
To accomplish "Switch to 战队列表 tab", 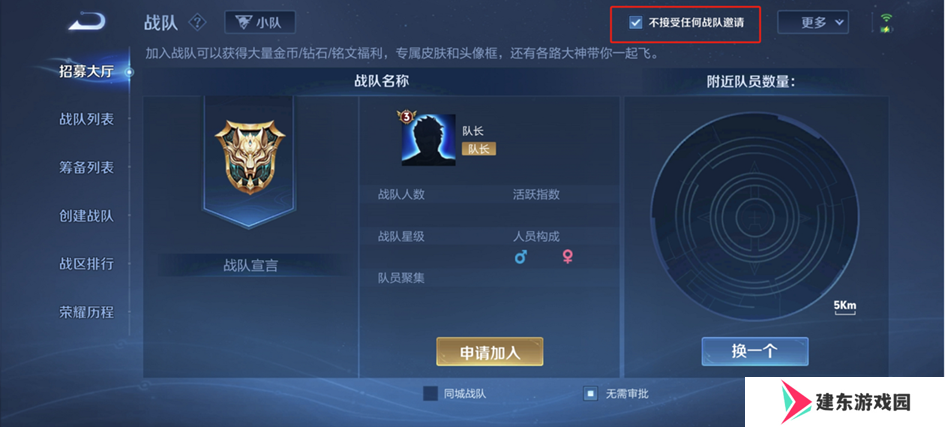I will 86,119.
